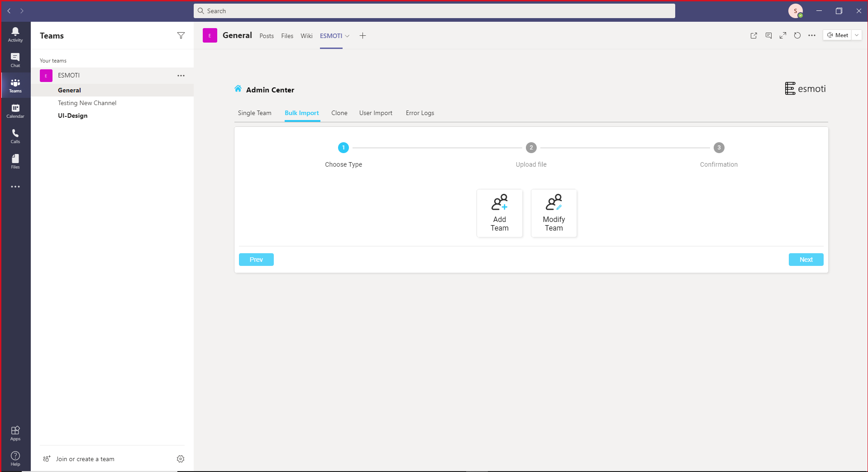This screenshot has height=472, width=868.
Task: Open the Chat section
Action: (x=15, y=60)
